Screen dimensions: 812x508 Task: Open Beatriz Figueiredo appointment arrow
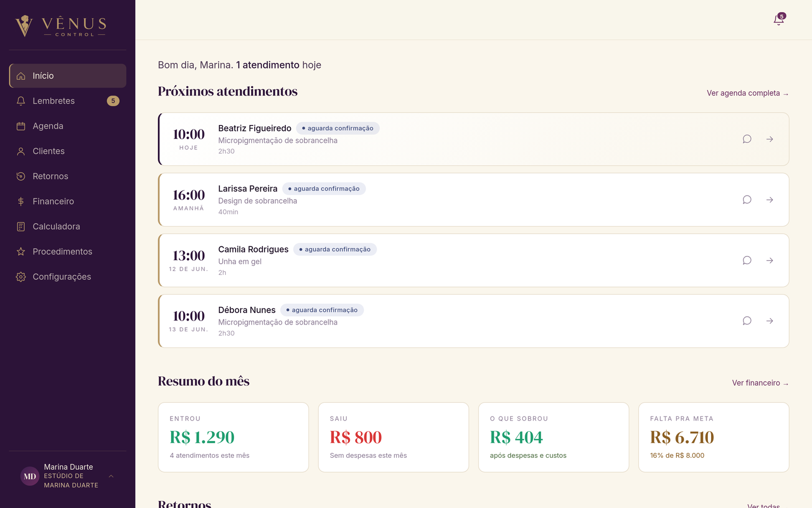click(x=770, y=139)
